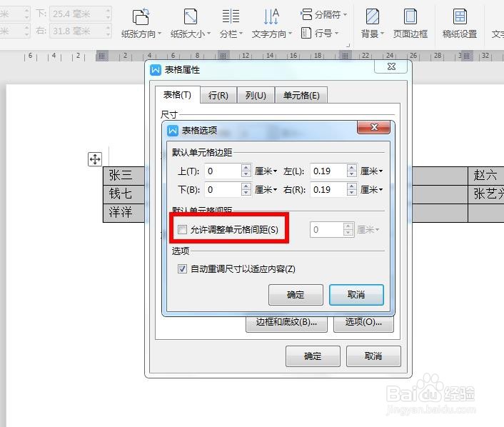Click 取消 in the 表格属性 dialog
Screen dimensions: 504x427
point(373,356)
